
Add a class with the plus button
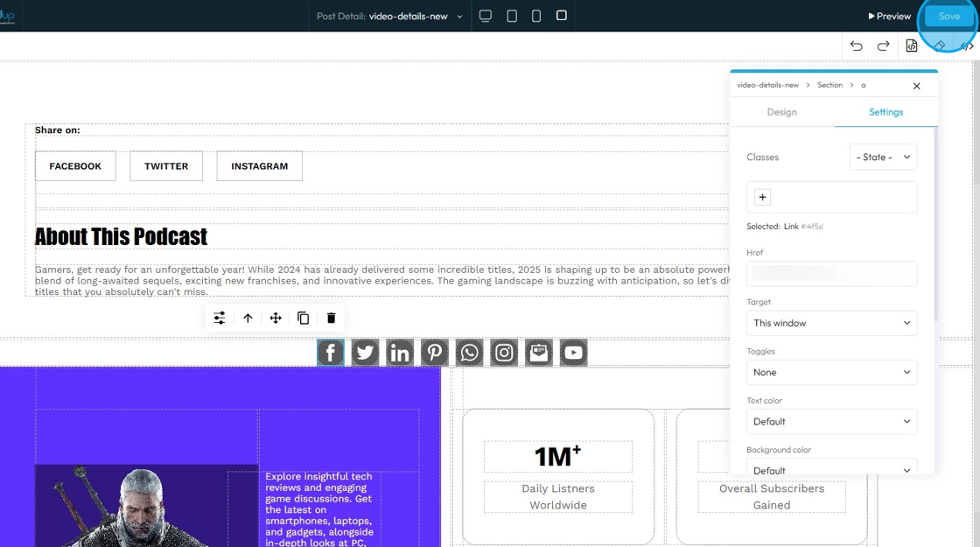point(762,198)
